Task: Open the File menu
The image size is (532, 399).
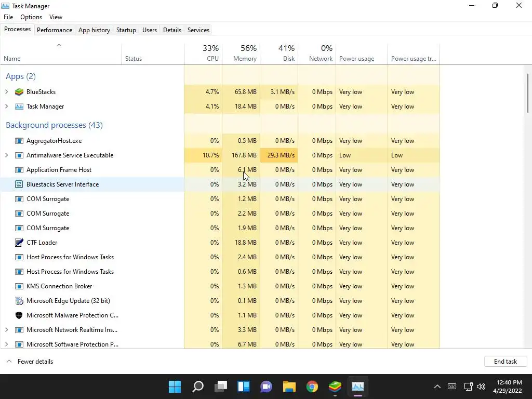Action: point(8,17)
